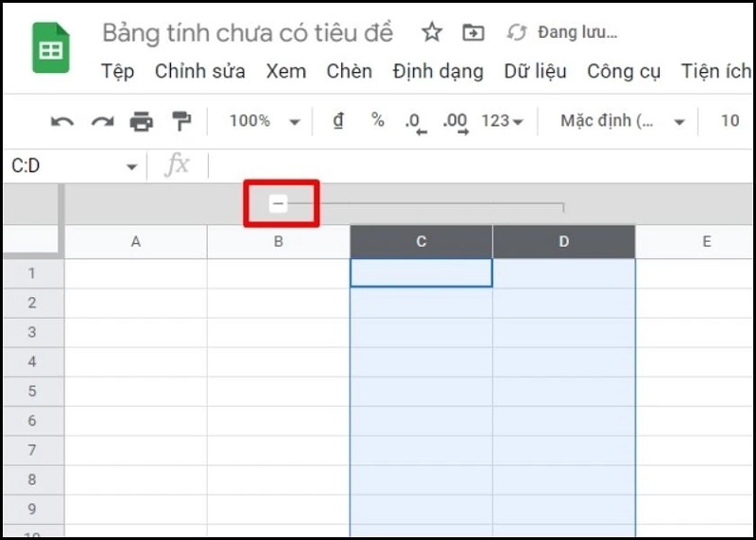Viewport: 756px width, 540px height.
Task: Open the 100% zoom dropdown
Action: (264, 121)
